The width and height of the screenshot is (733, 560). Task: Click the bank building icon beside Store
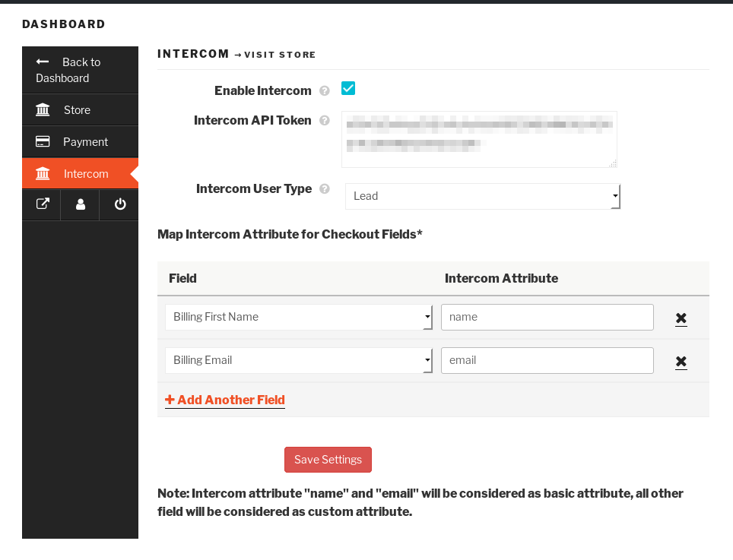pos(43,109)
